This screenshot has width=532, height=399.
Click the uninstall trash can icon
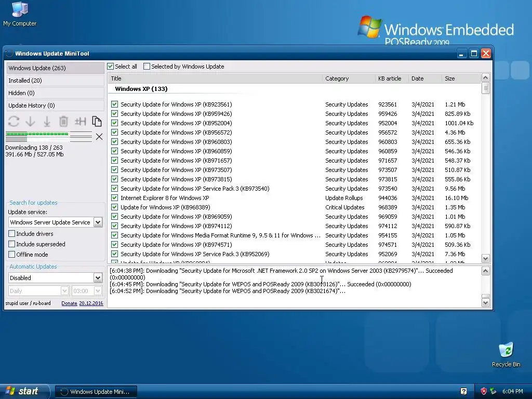click(x=63, y=122)
